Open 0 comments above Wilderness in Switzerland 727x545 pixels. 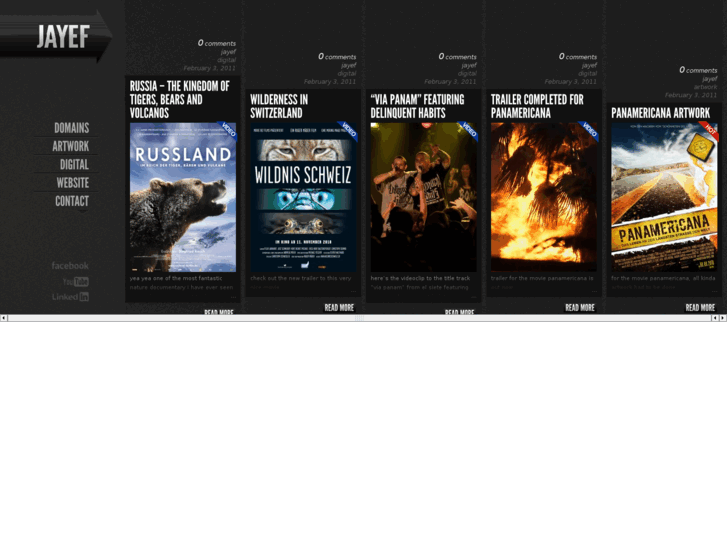point(337,57)
